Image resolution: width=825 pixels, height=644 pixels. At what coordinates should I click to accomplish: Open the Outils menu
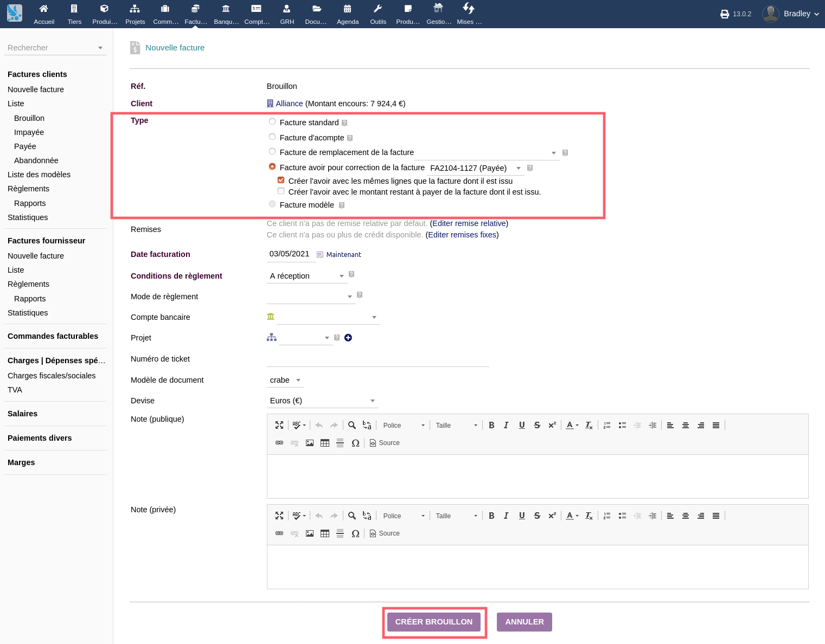[x=378, y=14]
